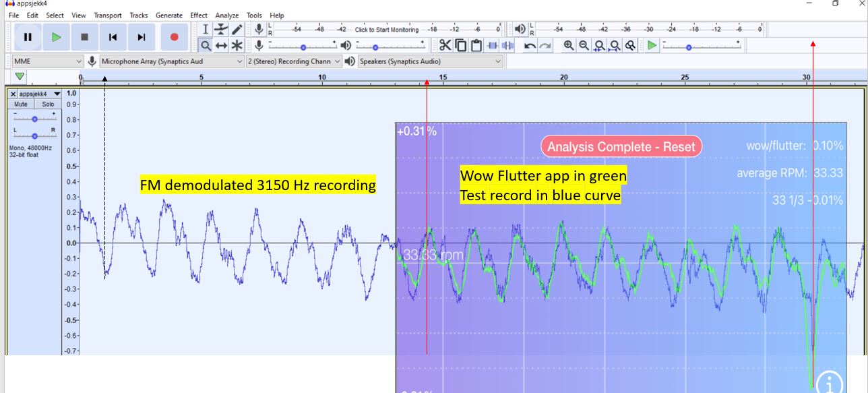Open the Microphone Array recording device dropdown
868x393 pixels.
172,61
